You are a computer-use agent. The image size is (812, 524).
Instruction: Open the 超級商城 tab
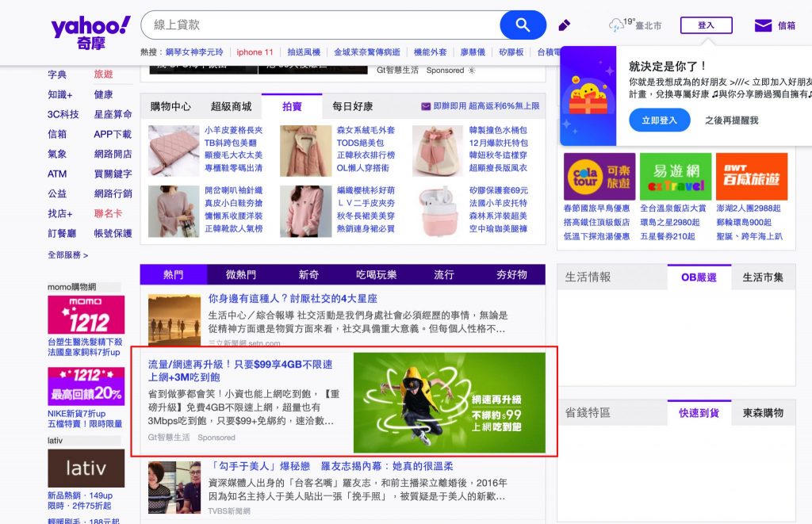coord(231,107)
